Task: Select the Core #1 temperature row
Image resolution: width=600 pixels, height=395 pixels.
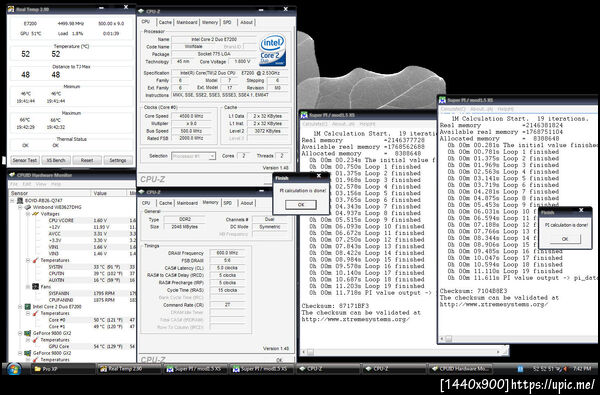Action: coord(73,326)
